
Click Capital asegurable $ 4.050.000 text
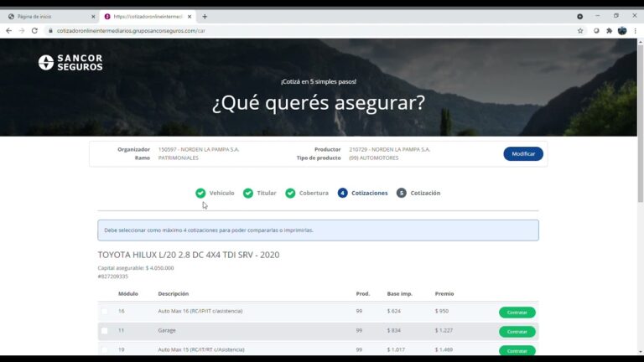coord(136,268)
